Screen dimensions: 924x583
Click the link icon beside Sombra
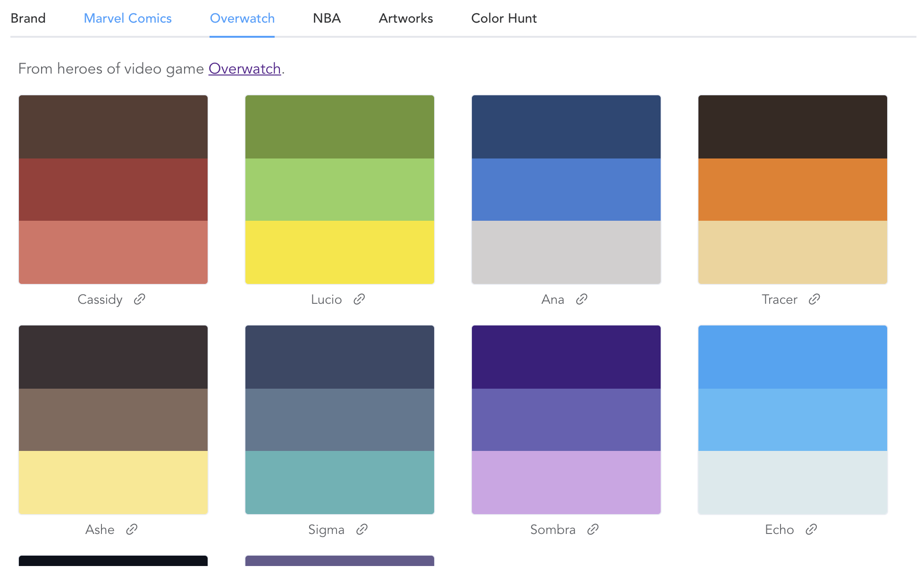point(593,529)
